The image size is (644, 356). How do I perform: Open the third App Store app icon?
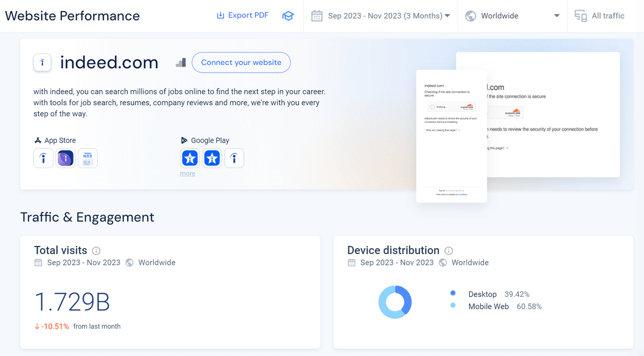click(x=87, y=158)
